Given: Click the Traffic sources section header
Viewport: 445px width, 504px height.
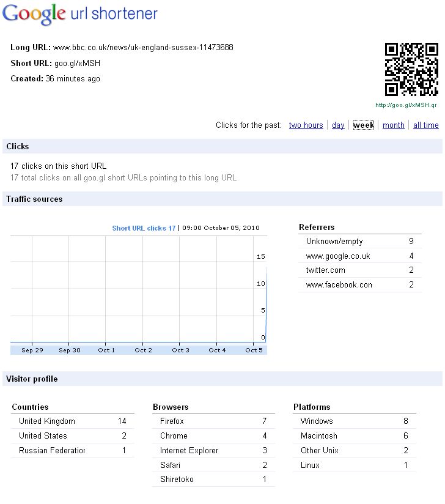Looking at the screenshot, I should (223, 199).
